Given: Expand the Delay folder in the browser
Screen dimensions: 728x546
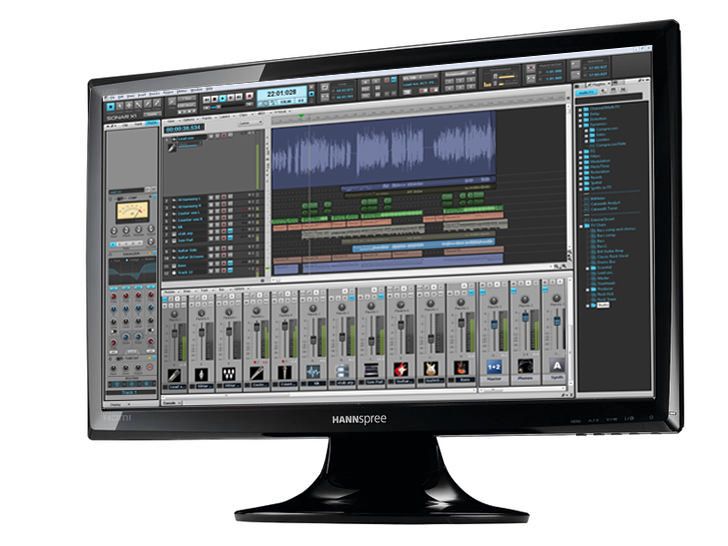Looking at the screenshot, I should (x=580, y=115).
